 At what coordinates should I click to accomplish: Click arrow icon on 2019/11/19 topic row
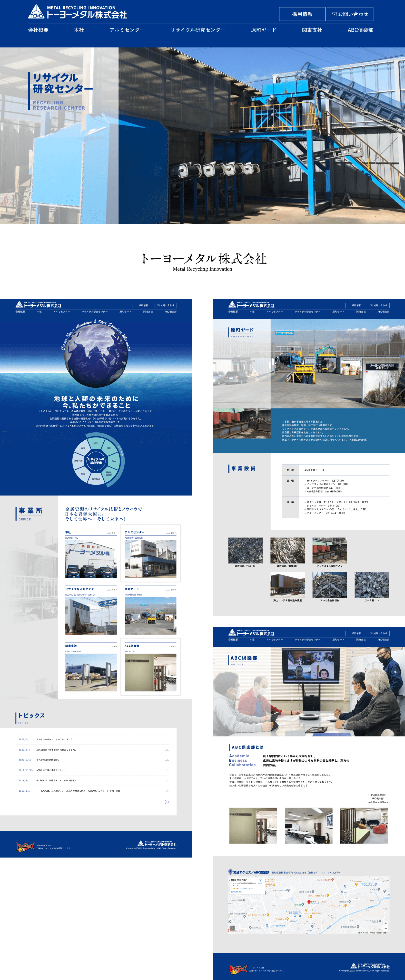pos(166,770)
